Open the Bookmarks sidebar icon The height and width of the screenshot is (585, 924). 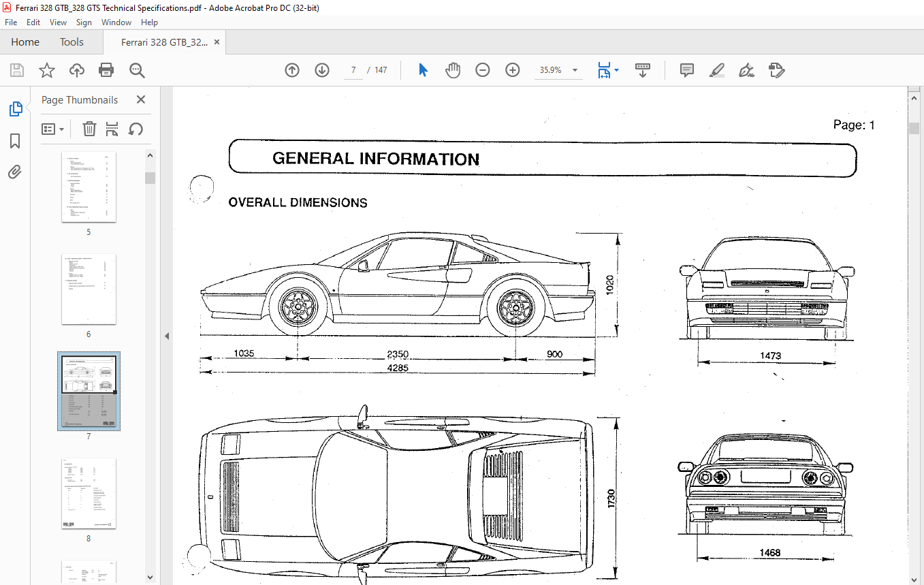pos(15,141)
